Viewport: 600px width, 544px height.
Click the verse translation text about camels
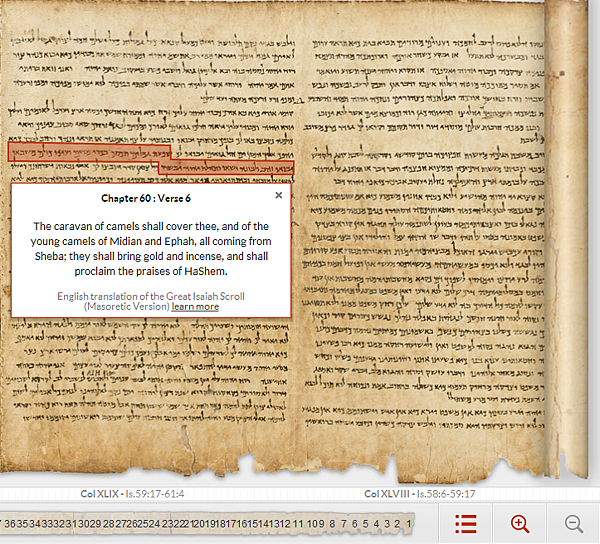(x=151, y=249)
